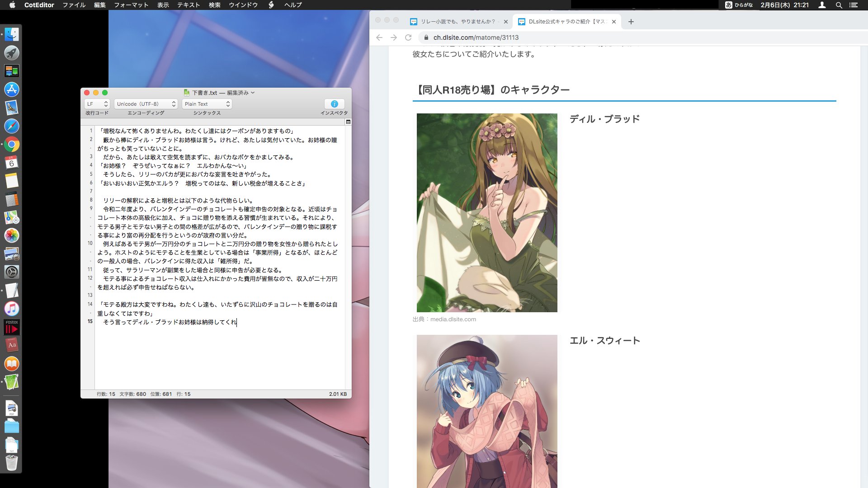The width and height of the screenshot is (868, 488).
Task: Click the 2.01 KB file size status
Action: pos(338,394)
